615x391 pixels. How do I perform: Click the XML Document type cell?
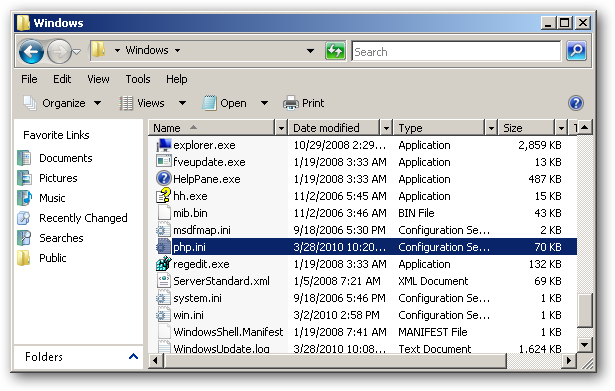[x=433, y=281]
